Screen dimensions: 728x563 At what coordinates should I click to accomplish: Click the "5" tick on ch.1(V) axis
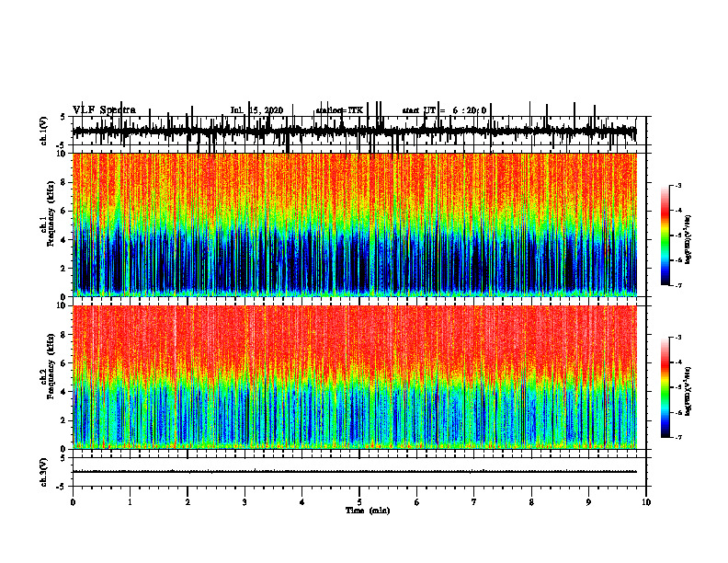pos(62,118)
